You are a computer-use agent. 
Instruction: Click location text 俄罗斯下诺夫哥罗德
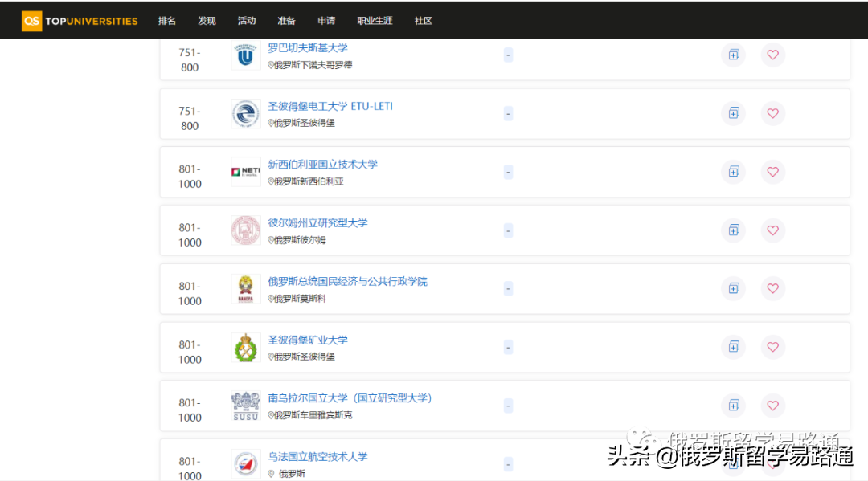pos(313,65)
